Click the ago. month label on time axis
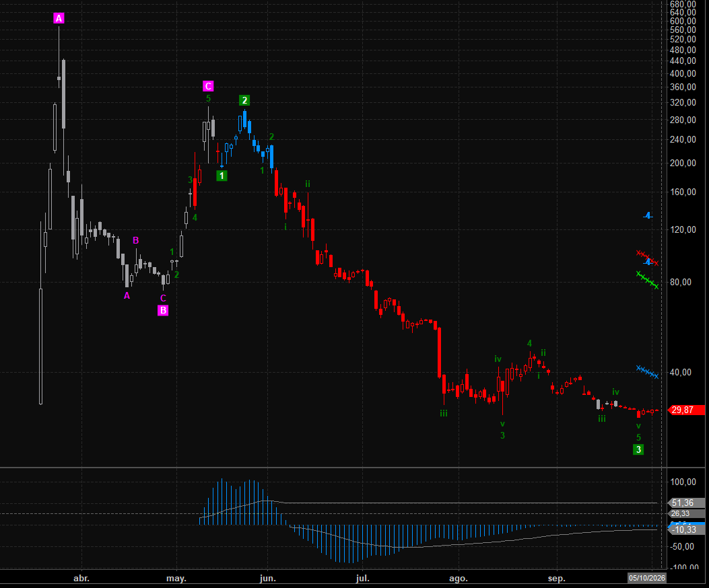Viewport: 709px width, 588px height. 459,579
